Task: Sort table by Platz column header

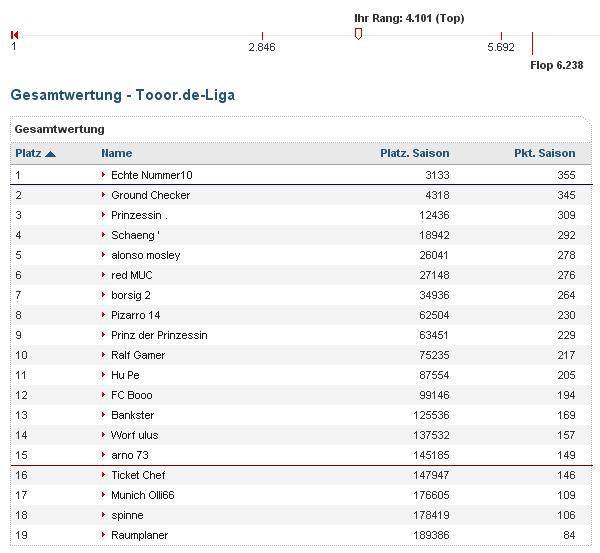Action: pos(27,153)
